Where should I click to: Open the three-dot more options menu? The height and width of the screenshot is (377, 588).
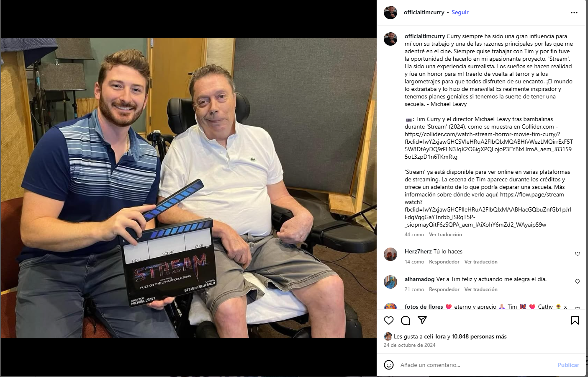pyautogui.click(x=574, y=13)
